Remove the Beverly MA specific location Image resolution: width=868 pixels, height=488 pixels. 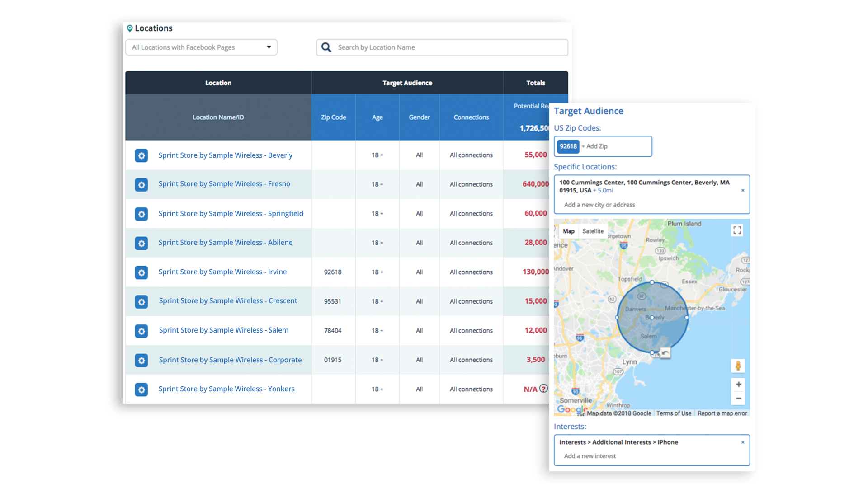[x=743, y=190]
